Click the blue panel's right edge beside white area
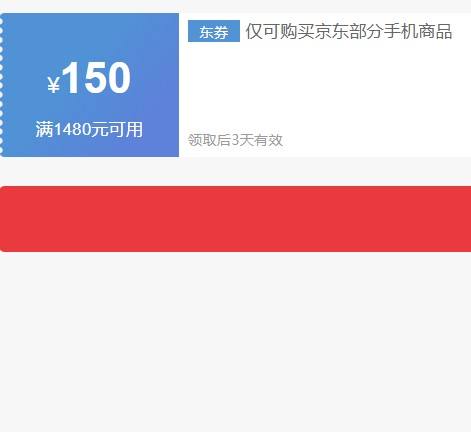 pyautogui.click(x=176, y=85)
